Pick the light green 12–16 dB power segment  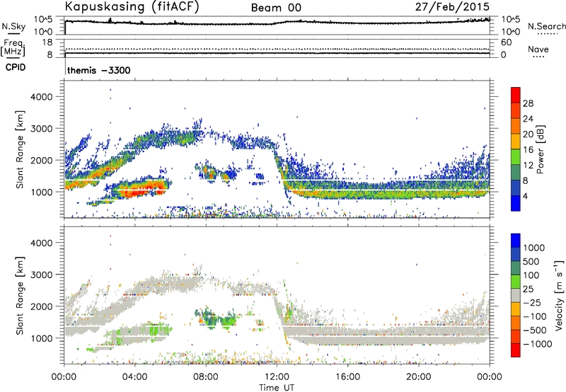[516, 156]
